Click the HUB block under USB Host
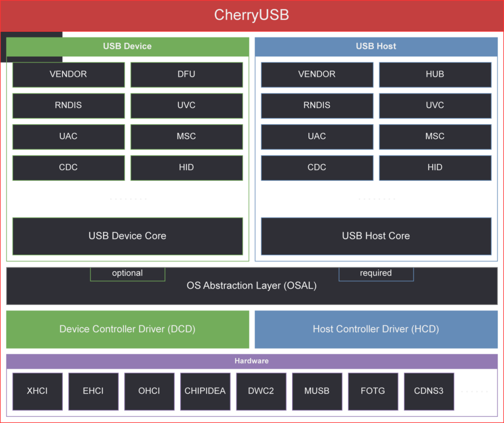This screenshot has height=423, width=504. point(435,75)
